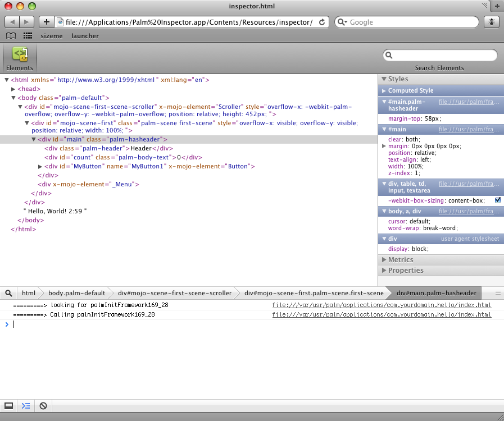Expand the head element node

tap(13, 89)
